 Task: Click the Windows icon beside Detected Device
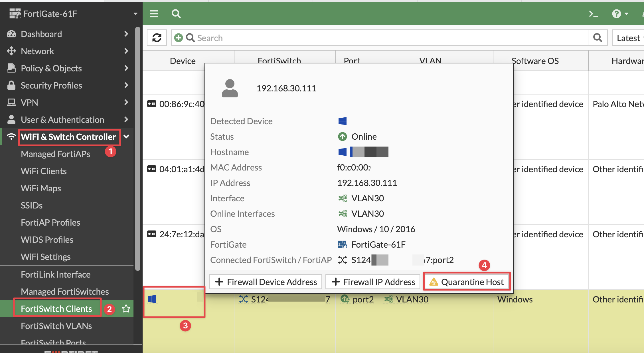pyautogui.click(x=342, y=121)
